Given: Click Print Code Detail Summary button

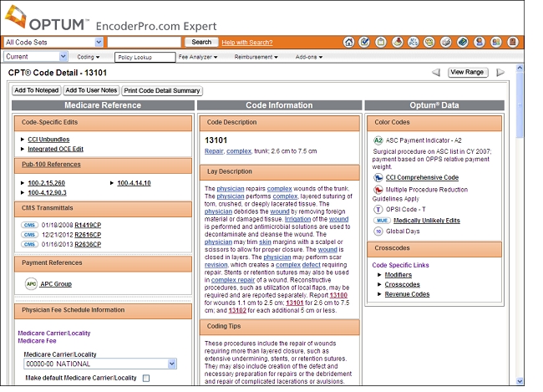Looking at the screenshot, I should [x=162, y=91].
